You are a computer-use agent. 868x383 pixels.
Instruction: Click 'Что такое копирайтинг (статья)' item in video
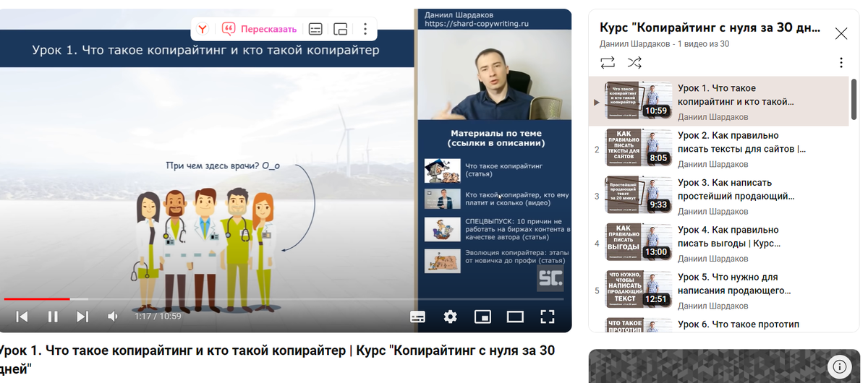[484, 170]
